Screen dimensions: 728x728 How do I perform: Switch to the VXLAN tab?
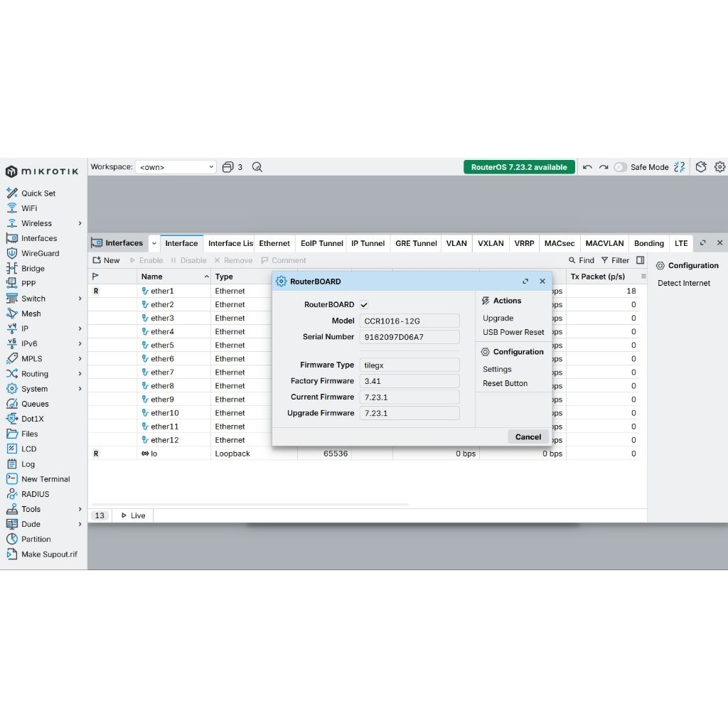[491, 243]
